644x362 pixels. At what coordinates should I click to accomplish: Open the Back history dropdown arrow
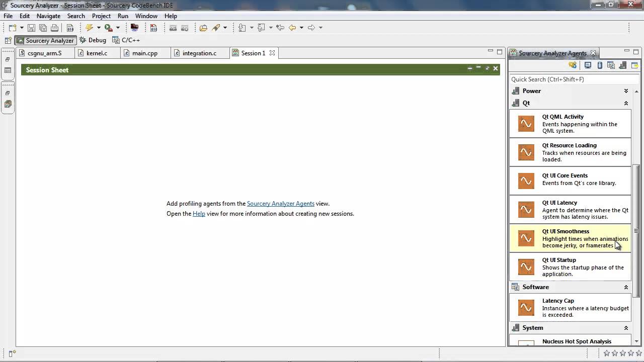click(x=301, y=28)
